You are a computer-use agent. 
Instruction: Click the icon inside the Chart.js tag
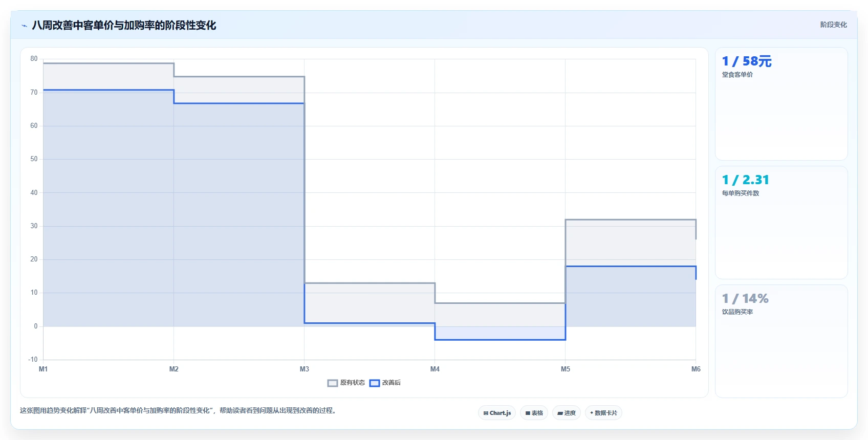coord(486,413)
